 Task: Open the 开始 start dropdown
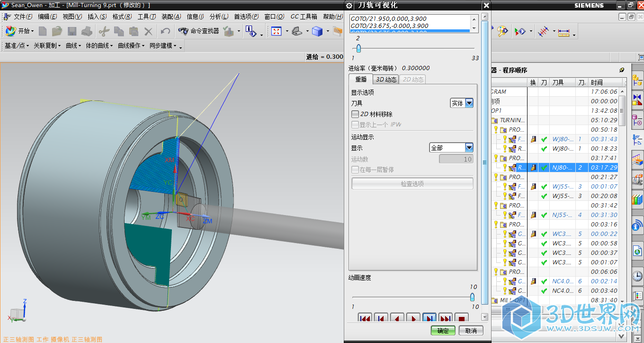pyautogui.click(x=19, y=31)
